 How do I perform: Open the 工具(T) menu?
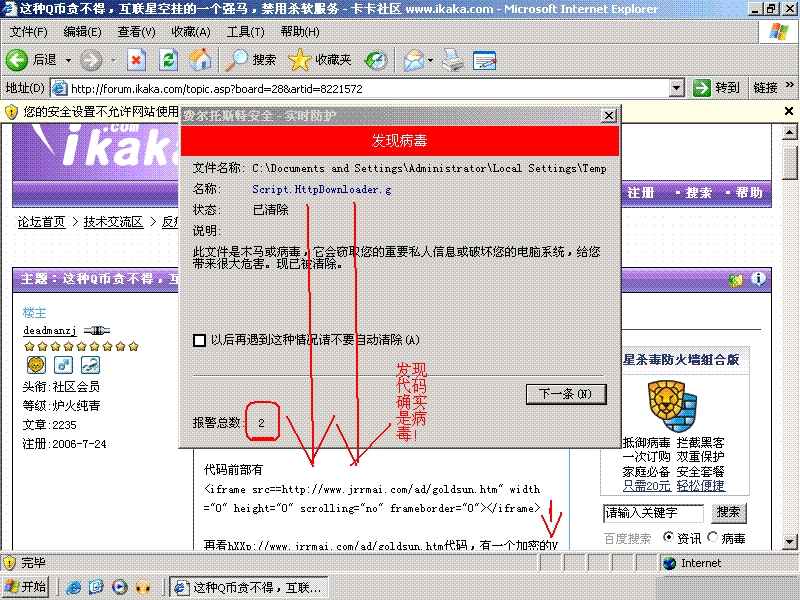pyautogui.click(x=245, y=32)
